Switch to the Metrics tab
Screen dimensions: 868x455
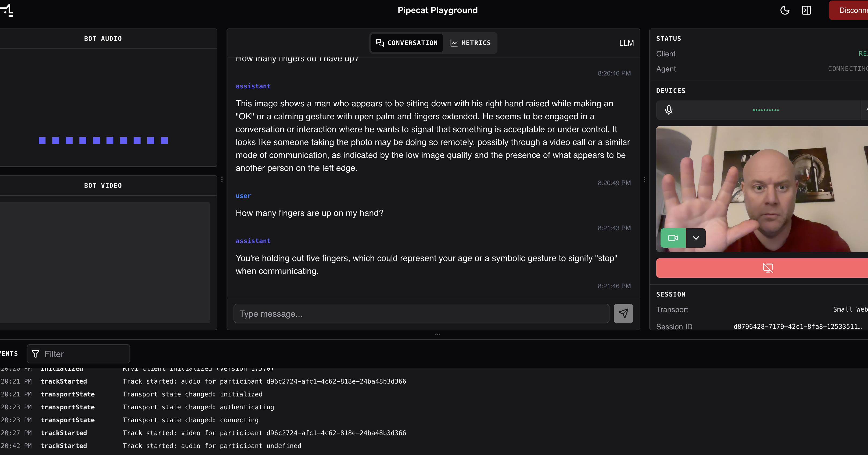(x=470, y=43)
